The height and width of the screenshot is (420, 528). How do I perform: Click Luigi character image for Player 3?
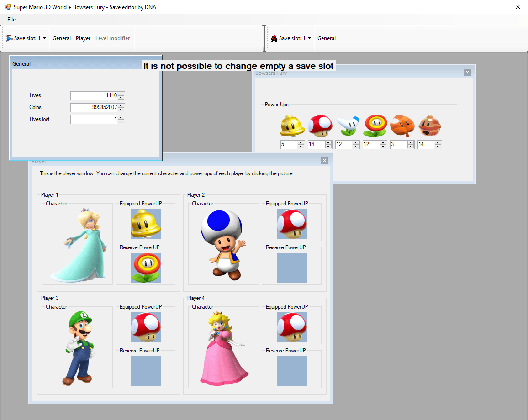point(78,348)
